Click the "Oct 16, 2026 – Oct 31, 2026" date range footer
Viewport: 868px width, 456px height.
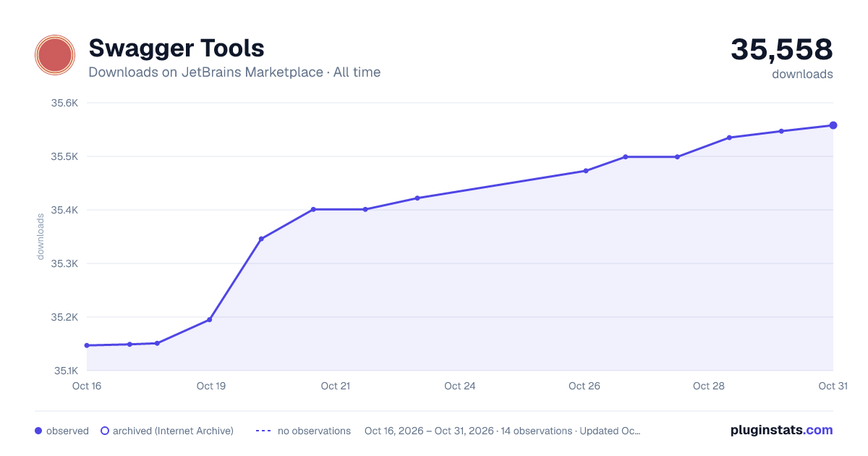click(x=428, y=431)
